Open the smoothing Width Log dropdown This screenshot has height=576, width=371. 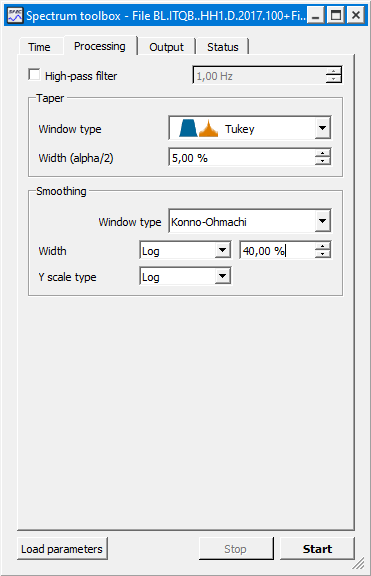point(185,251)
